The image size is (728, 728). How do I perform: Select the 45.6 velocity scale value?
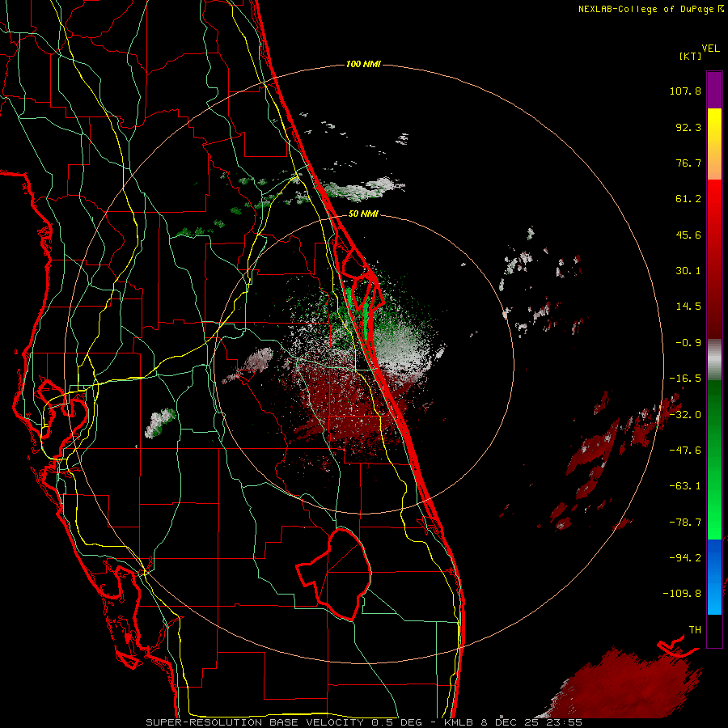[688, 235]
